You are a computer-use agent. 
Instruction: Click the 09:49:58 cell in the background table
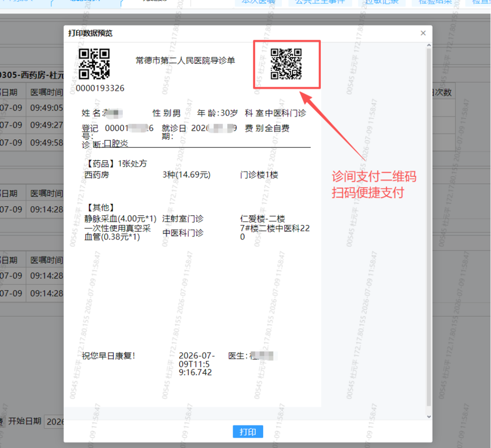(47, 143)
